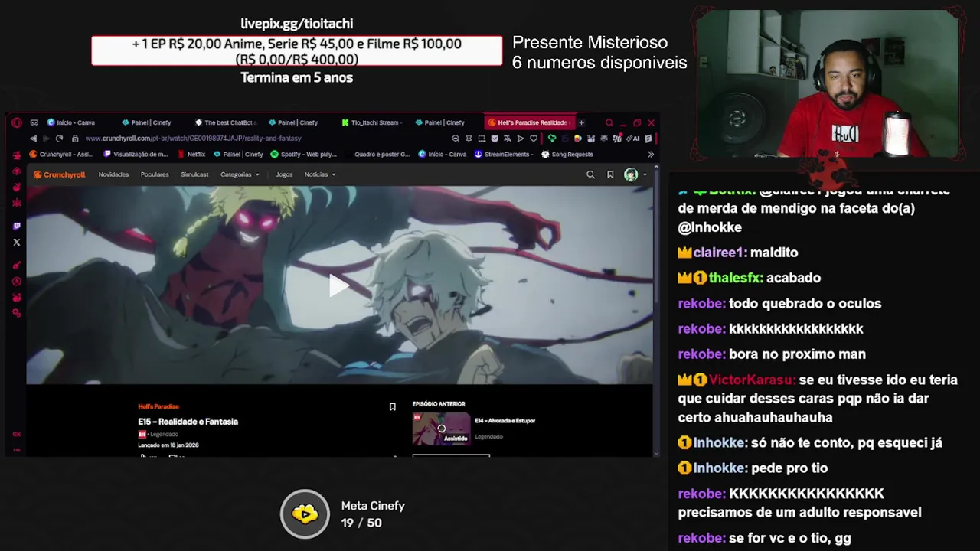Expand the bookmarks bar overflow chevron
Image resolution: width=980 pixels, height=551 pixels.
[x=651, y=154]
